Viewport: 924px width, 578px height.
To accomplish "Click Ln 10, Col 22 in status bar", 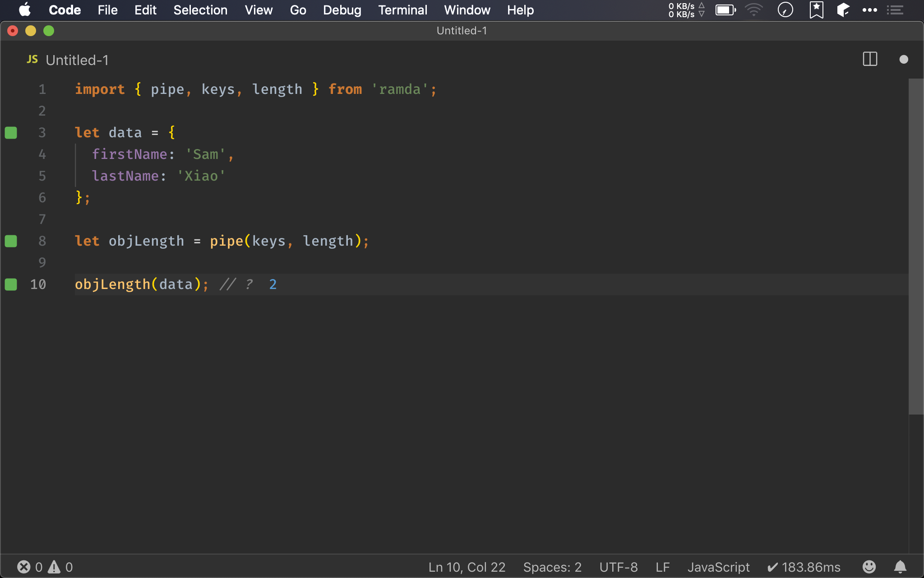I will (x=467, y=567).
